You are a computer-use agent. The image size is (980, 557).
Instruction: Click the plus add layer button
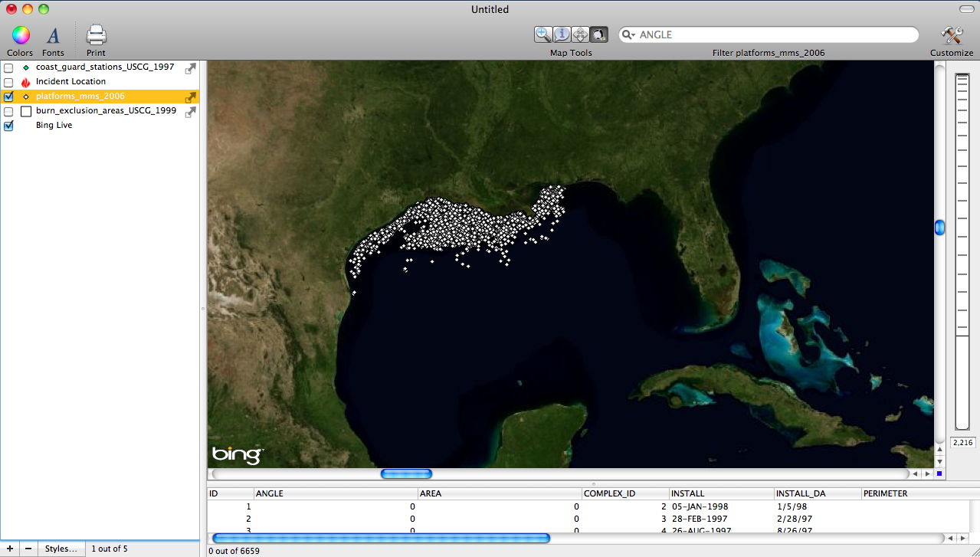[9, 549]
